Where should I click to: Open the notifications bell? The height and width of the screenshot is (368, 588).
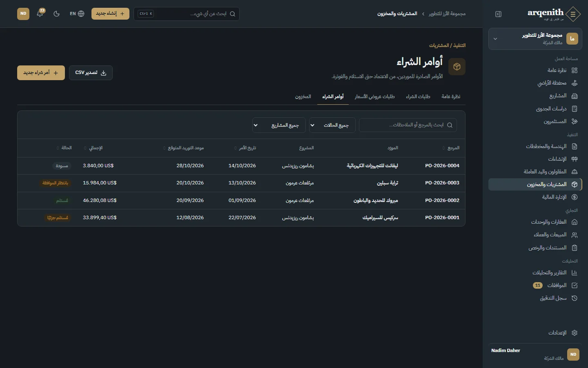pyautogui.click(x=40, y=13)
